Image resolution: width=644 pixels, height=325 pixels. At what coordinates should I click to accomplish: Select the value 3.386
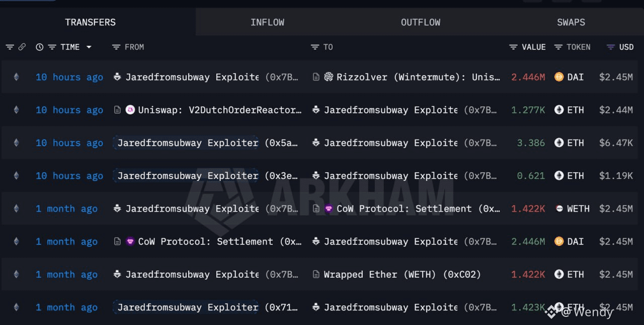point(531,143)
